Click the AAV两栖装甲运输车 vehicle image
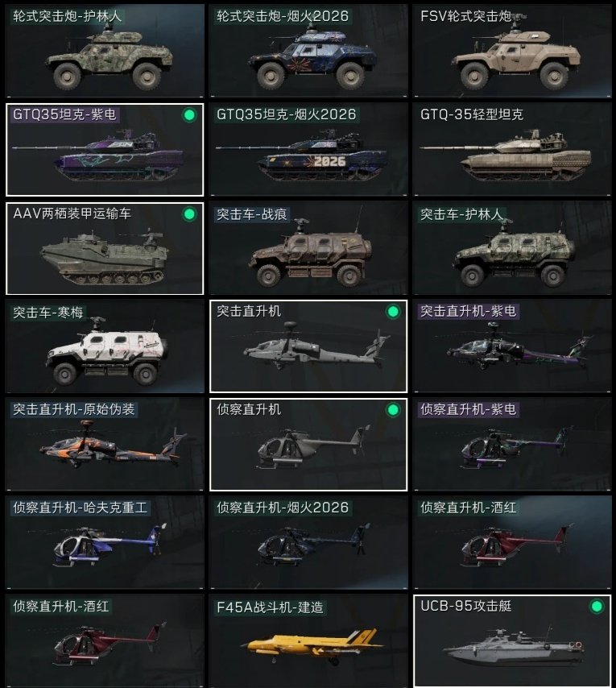This screenshot has width=616, height=688. 105,258
